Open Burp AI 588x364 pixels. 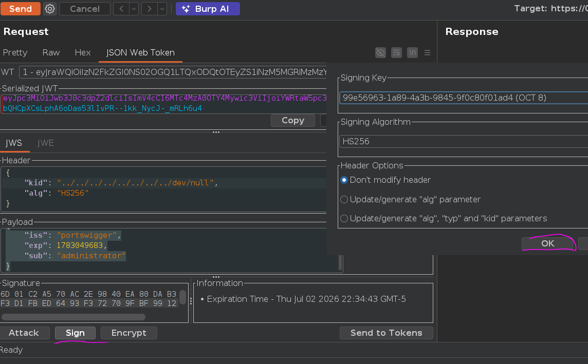point(208,9)
